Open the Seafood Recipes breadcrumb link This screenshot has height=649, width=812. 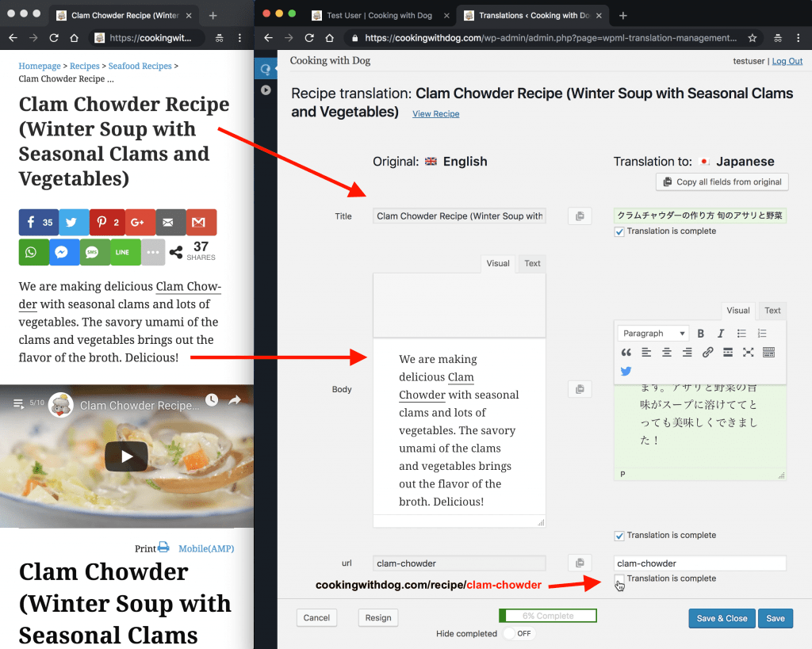pyautogui.click(x=140, y=66)
